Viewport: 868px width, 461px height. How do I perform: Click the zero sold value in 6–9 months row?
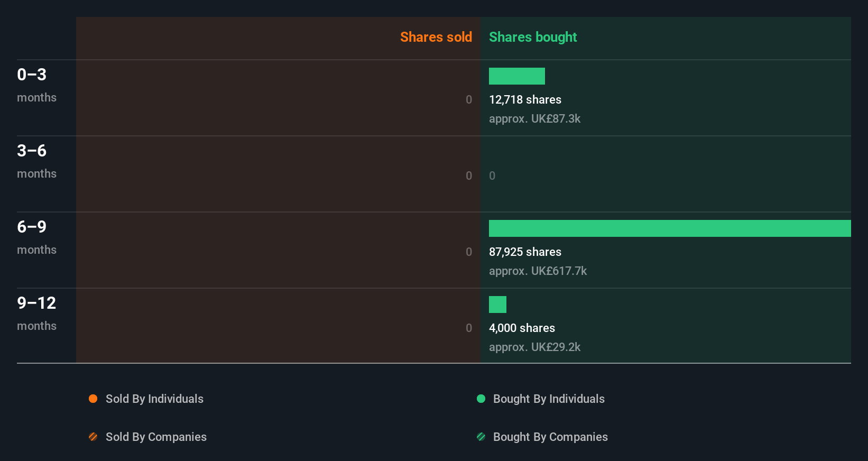pos(469,252)
